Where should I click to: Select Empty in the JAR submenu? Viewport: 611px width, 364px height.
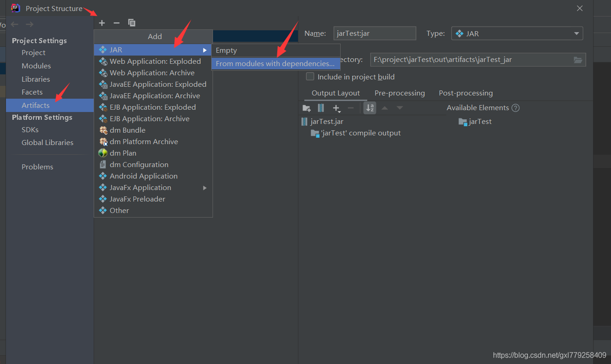[276, 50]
